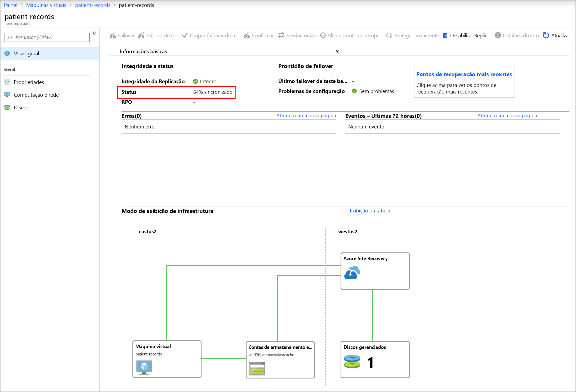The width and height of the screenshot is (576, 392).
Task: Click the Proteger novamente icon
Action: (389, 35)
